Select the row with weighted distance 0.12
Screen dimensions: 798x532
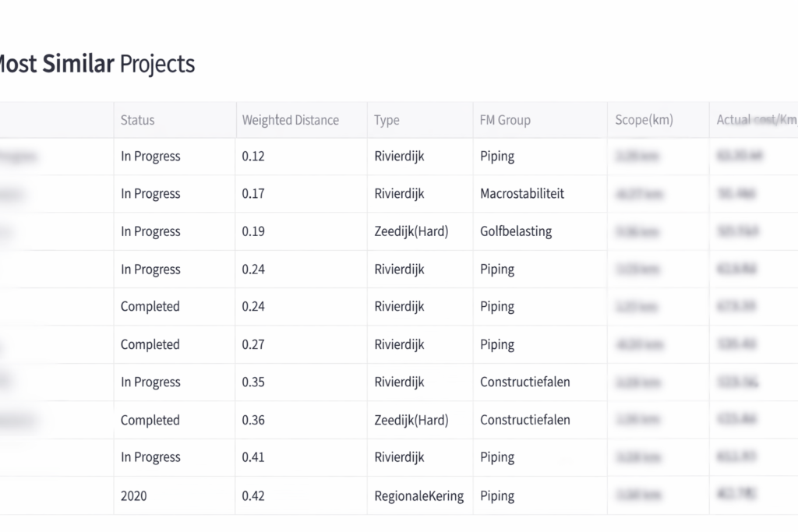(253, 157)
